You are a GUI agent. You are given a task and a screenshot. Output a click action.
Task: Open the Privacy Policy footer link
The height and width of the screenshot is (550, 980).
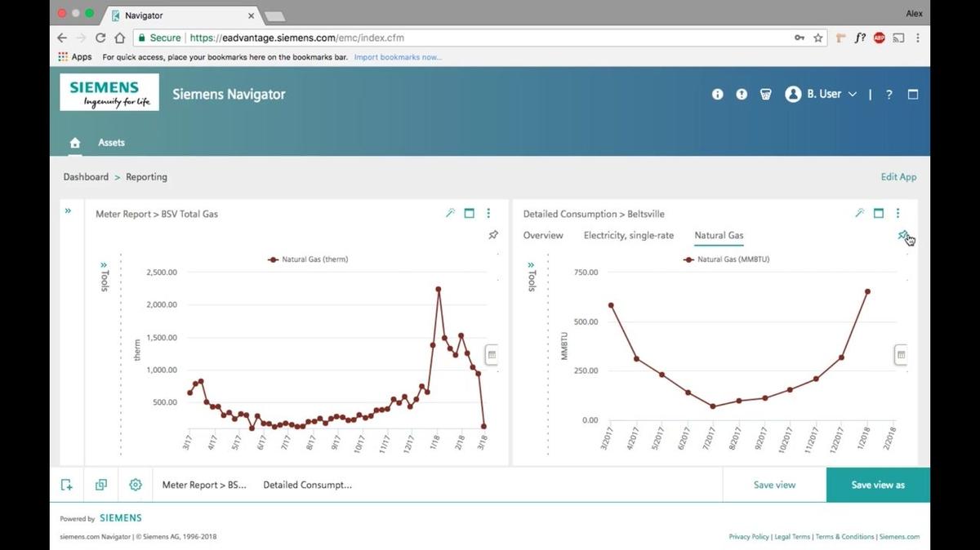pos(749,537)
